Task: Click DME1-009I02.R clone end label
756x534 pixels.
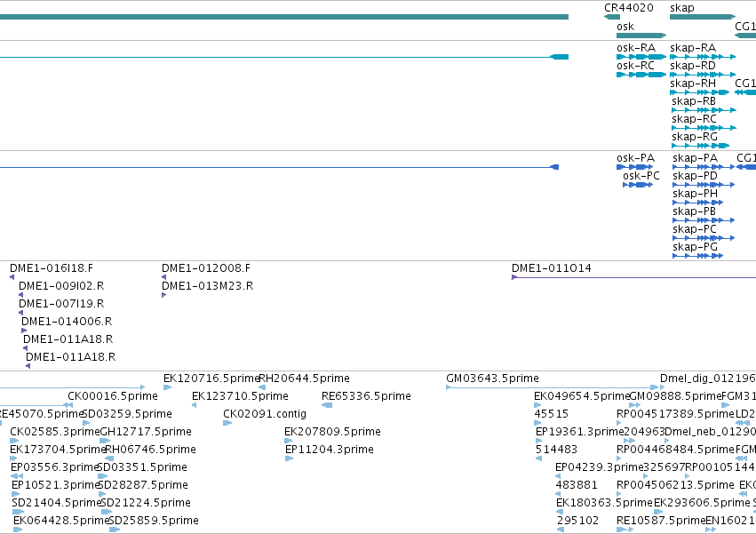Action: [x=61, y=286]
